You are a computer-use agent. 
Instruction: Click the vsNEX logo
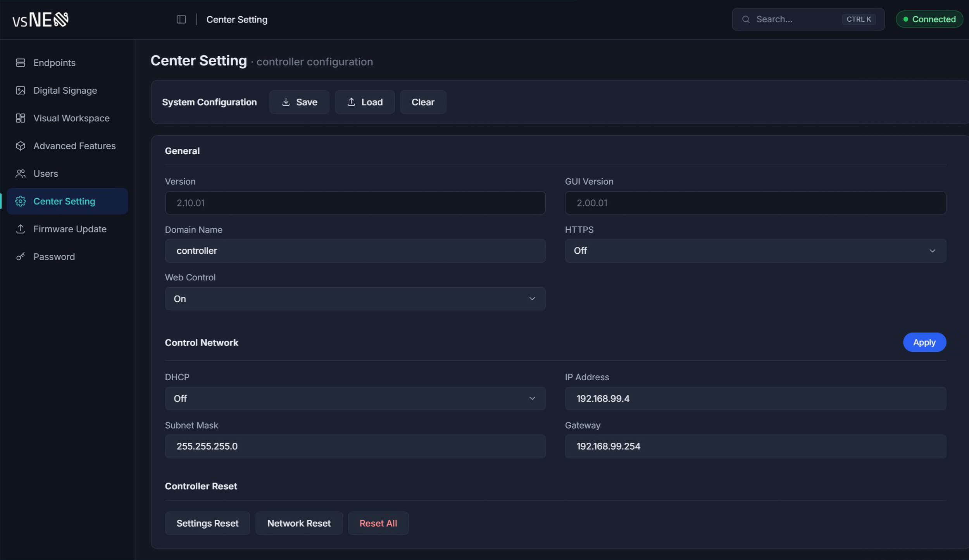pos(40,20)
